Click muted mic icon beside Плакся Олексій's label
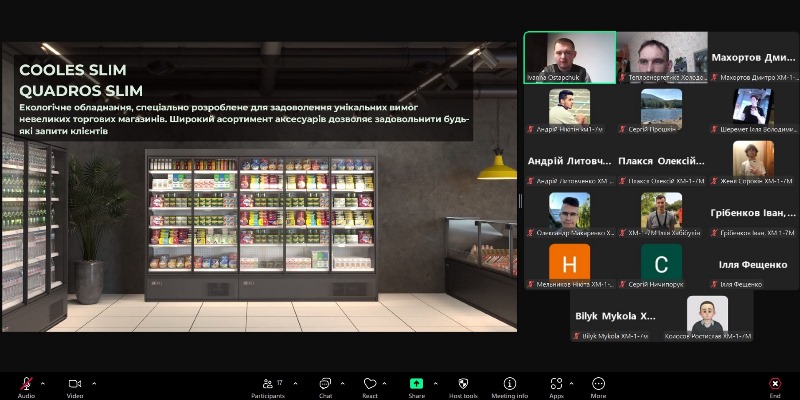 pyautogui.click(x=622, y=181)
